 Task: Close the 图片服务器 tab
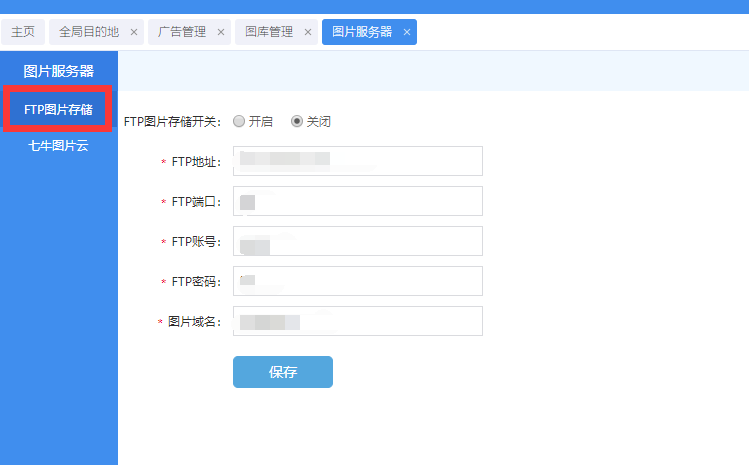pos(407,32)
